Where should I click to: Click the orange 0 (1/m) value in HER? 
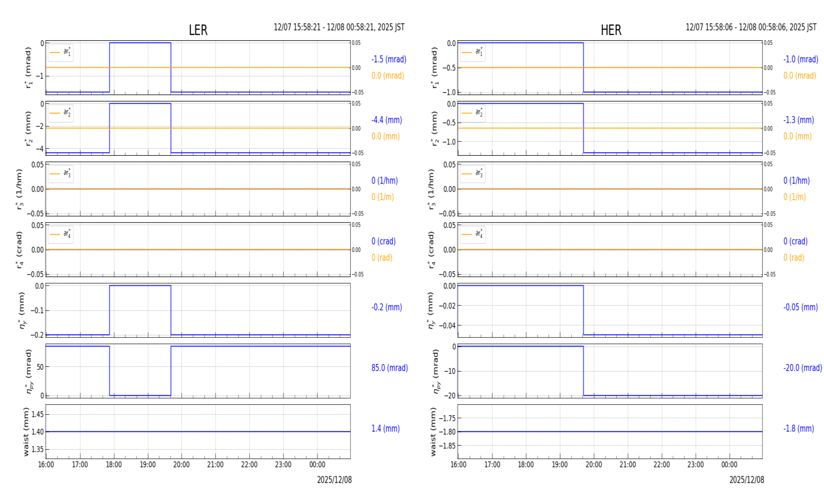pos(794,197)
